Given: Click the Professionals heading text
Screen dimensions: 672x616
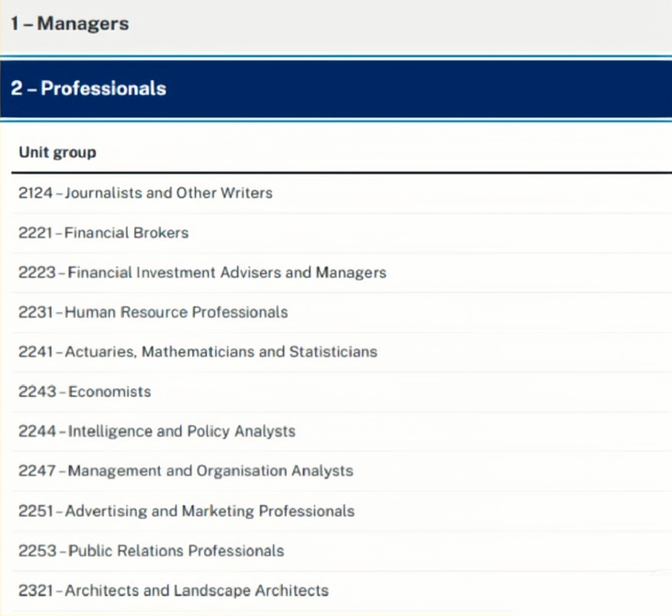Looking at the screenshot, I should (103, 89).
